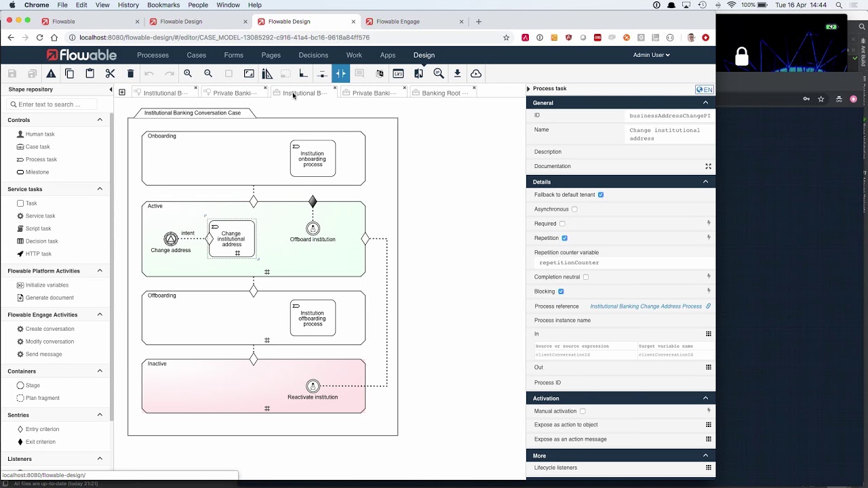This screenshot has height=488, width=868.
Task: Click the ruler measure toolbar icon
Action: (267, 73)
